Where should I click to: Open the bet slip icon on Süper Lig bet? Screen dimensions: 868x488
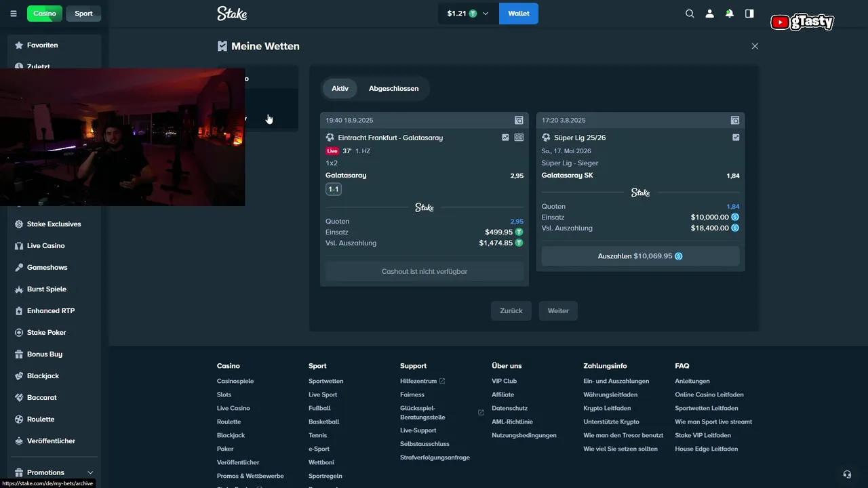(x=735, y=120)
